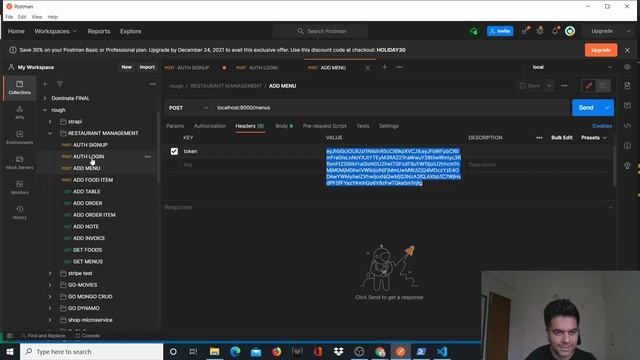Open the Presets dropdown
The image size is (640, 360).
point(594,138)
